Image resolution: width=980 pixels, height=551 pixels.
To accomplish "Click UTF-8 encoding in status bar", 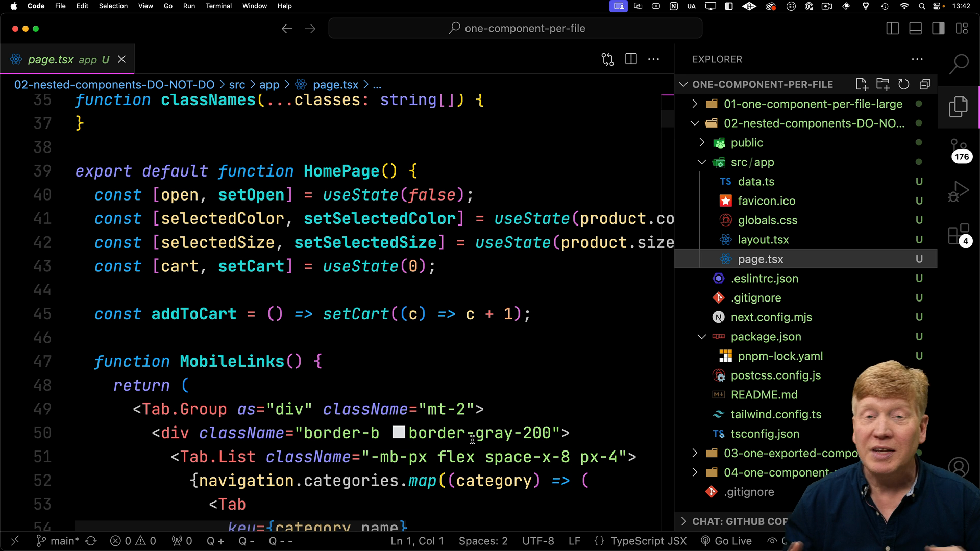I will coord(538,541).
